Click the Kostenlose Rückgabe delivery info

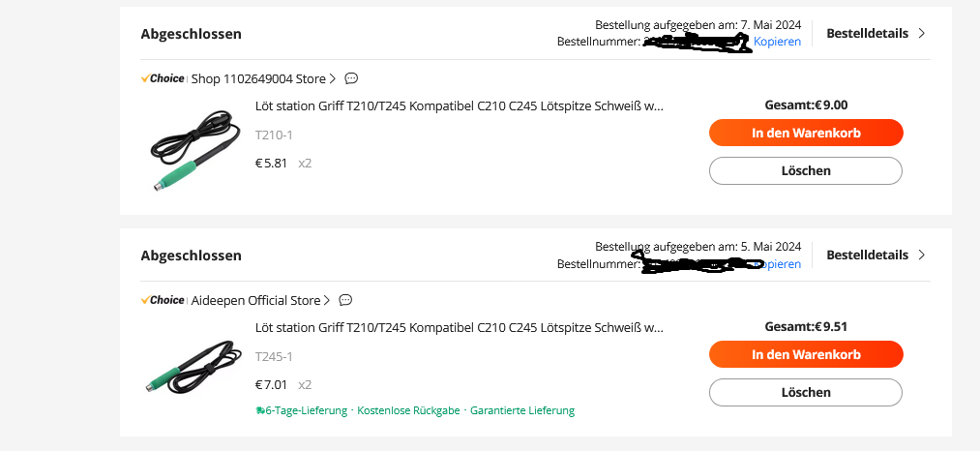[x=407, y=410]
